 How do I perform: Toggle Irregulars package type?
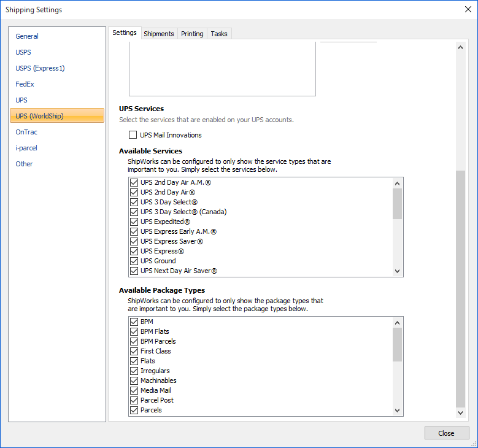(134, 371)
